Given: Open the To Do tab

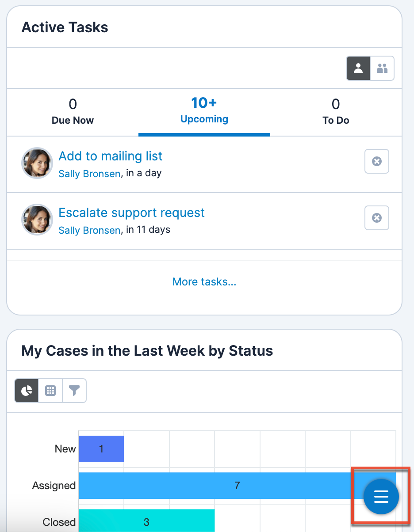Looking at the screenshot, I should 336,112.
